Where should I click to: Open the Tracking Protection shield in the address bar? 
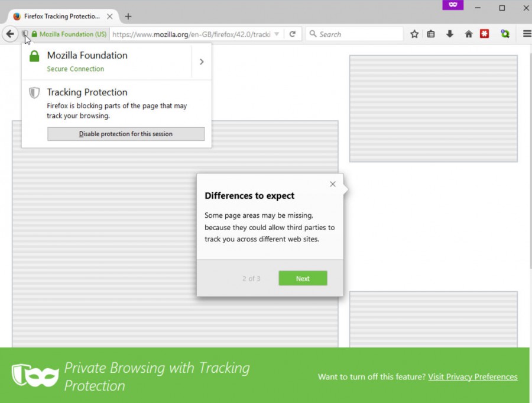pyautogui.click(x=25, y=34)
